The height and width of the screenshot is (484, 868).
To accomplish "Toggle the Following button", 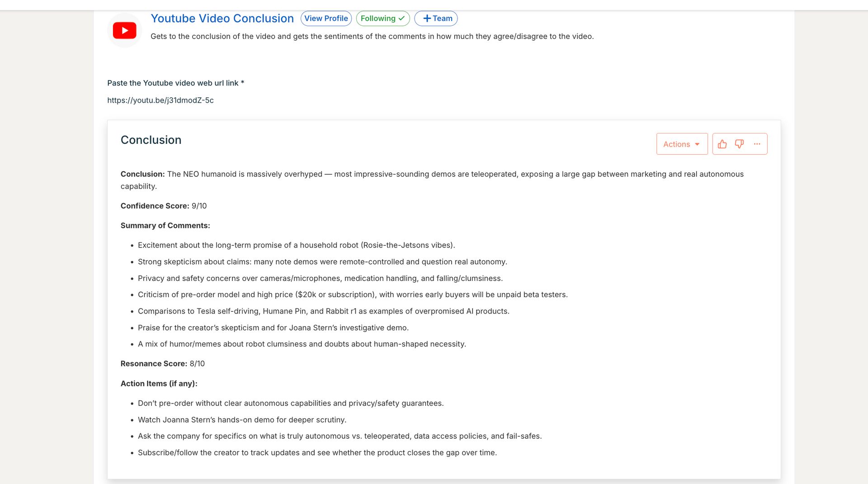I will pos(382,19).
